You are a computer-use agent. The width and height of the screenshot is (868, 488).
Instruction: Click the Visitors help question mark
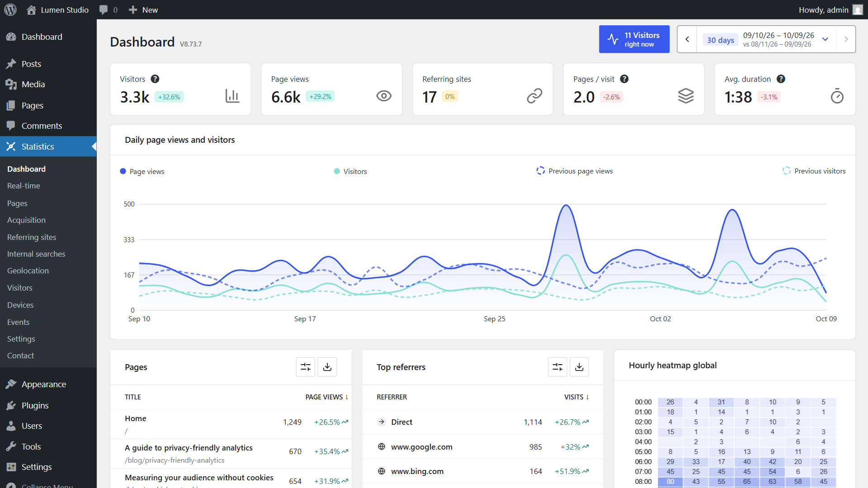(155, 79)
